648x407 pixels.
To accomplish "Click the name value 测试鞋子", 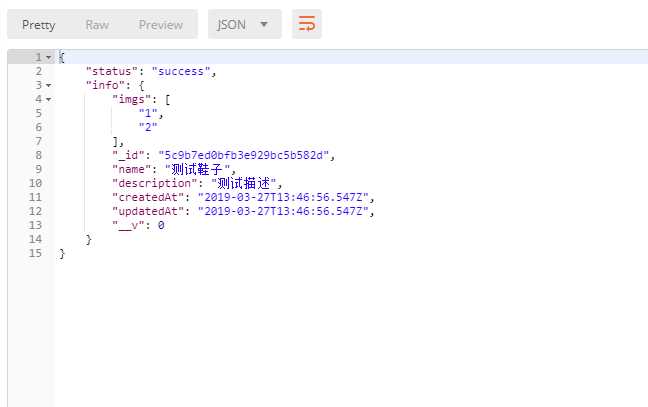I will [x=197, y=169].
